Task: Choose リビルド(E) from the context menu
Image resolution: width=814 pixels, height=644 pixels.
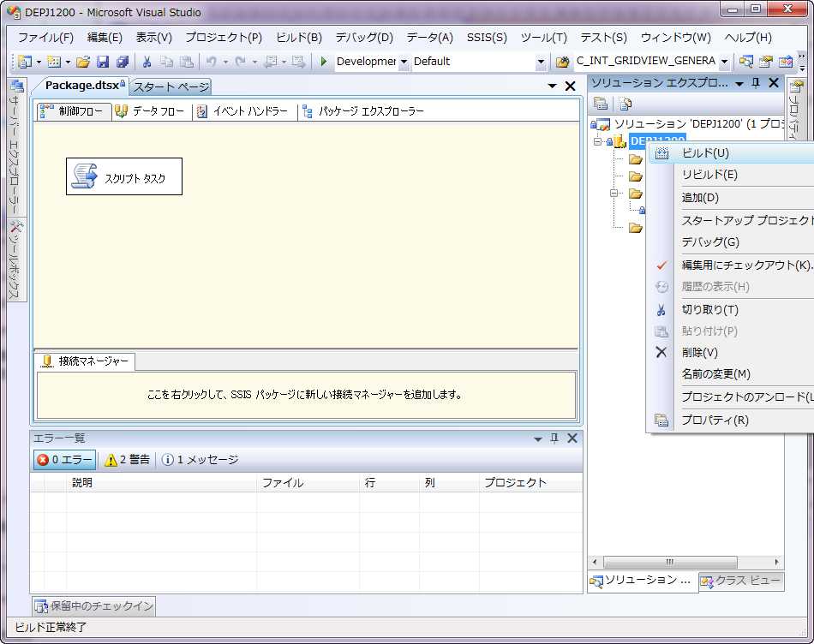Action: click(x=732, y=175)
